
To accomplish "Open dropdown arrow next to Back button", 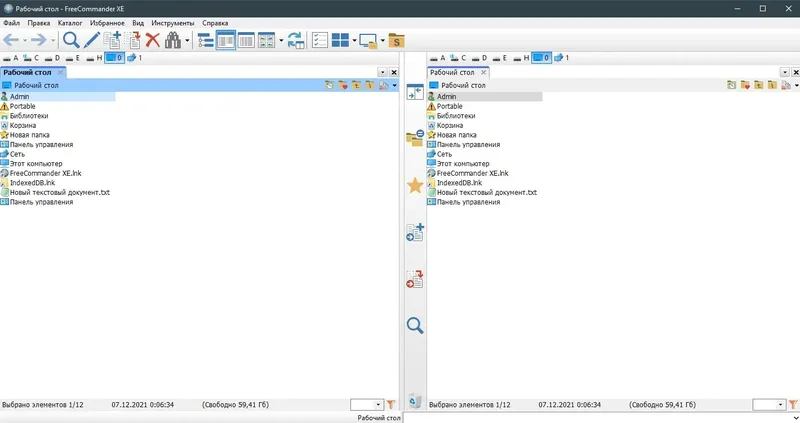I will [x=24, y=40].
